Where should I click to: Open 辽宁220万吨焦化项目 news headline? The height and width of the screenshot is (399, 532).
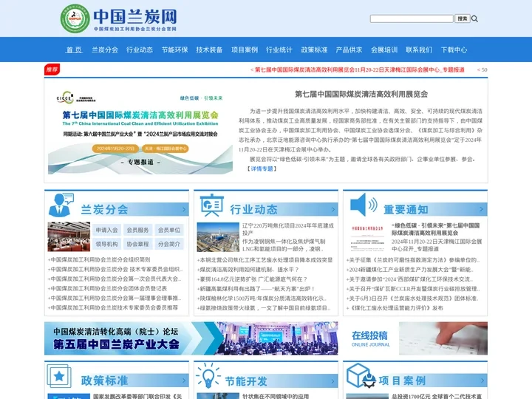click(x=288, y=229)
